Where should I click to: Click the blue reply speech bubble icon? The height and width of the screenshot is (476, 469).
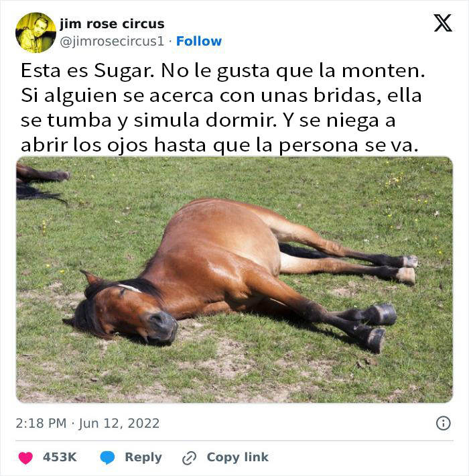click(107, 457)
